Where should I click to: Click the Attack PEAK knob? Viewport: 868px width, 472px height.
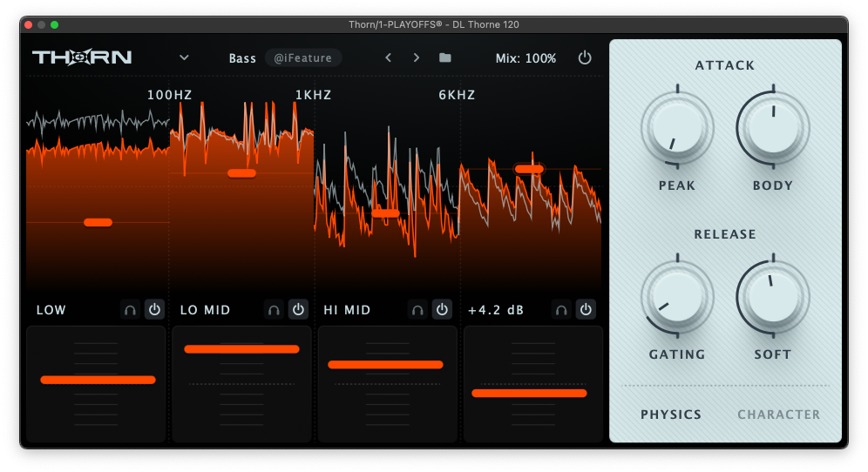pyautogui.click(x=677, y=128)
